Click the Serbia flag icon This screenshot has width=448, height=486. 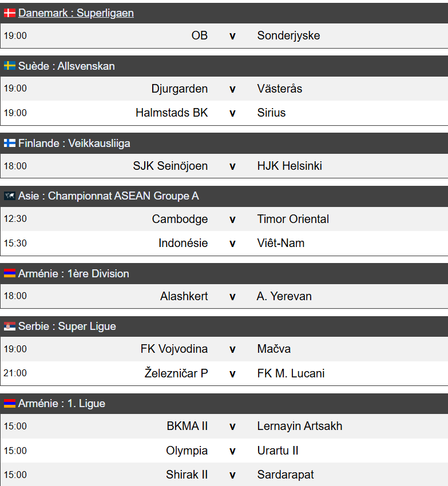pos(10,326)
